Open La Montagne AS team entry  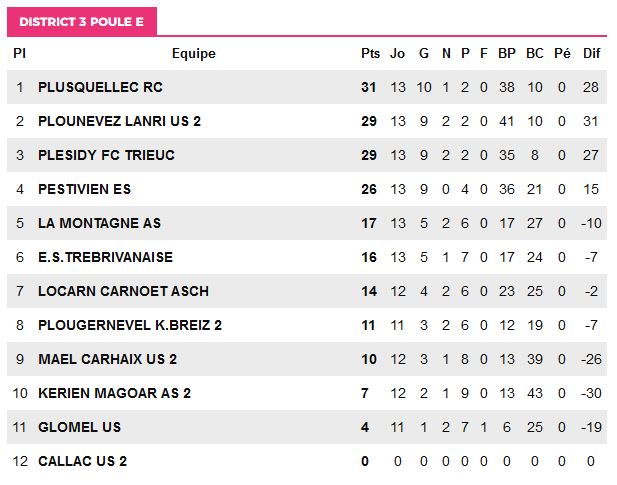tap(100, 223)
